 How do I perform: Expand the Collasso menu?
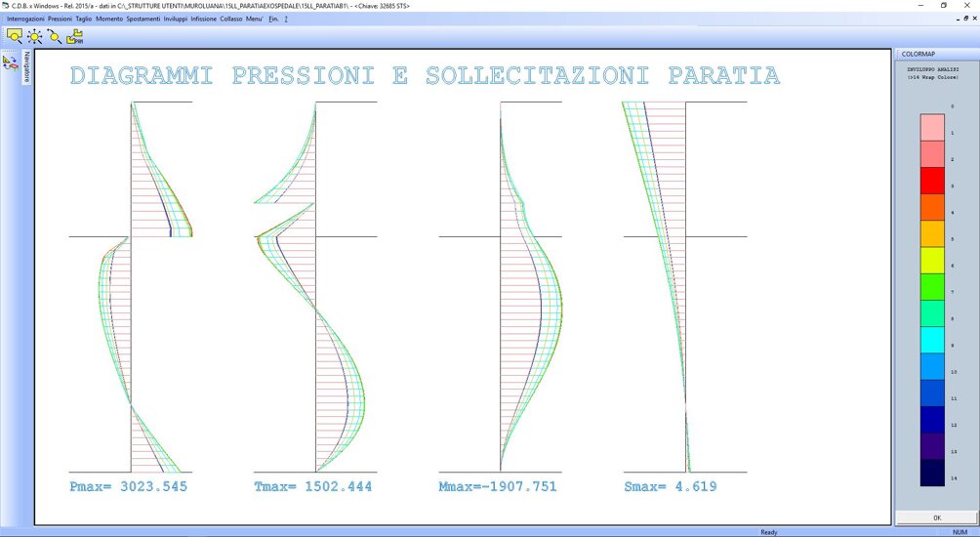point(231,19)
